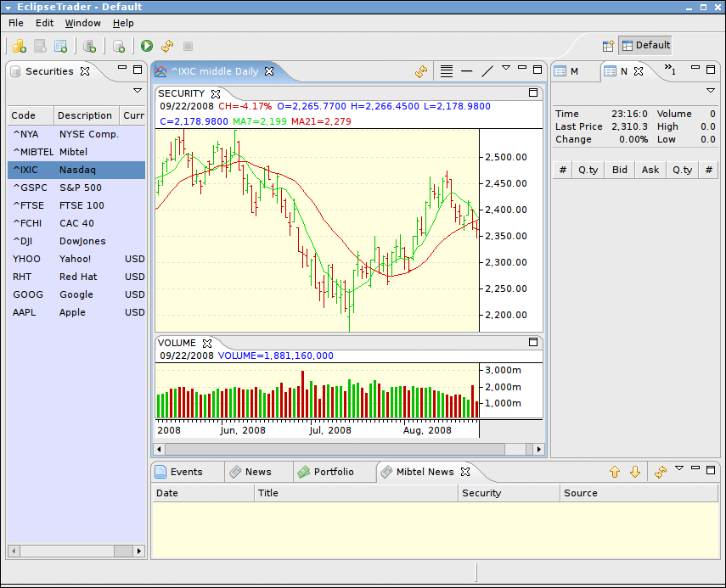Viewport: 726px width, 588px height.
Task: Click the main toolbar update arrows icon
Action: (167, 46)
